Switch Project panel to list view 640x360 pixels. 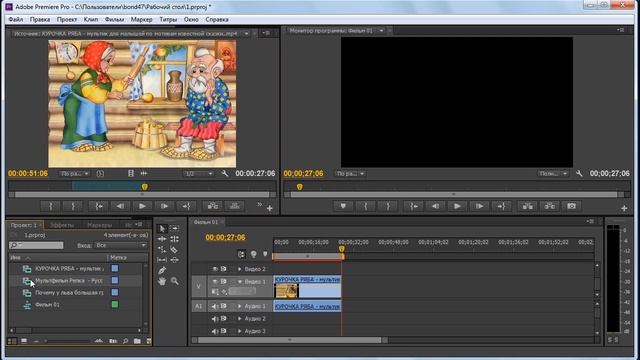tap(12, 341)
